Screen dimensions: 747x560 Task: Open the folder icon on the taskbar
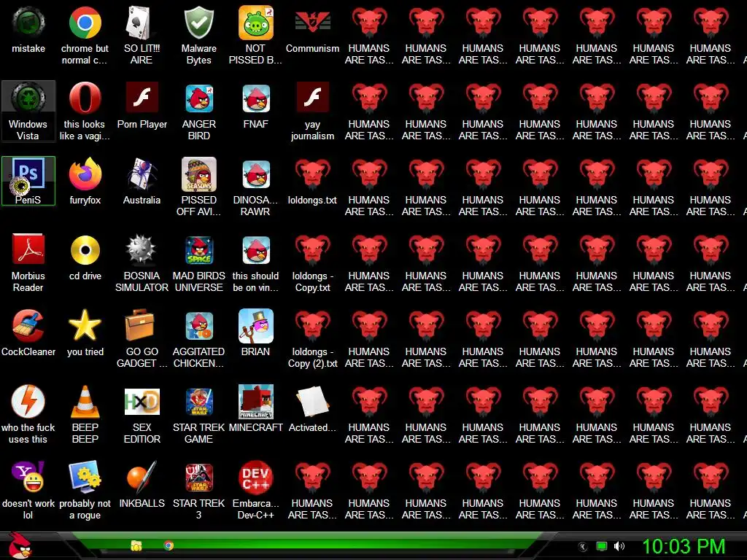coord(136,545)
